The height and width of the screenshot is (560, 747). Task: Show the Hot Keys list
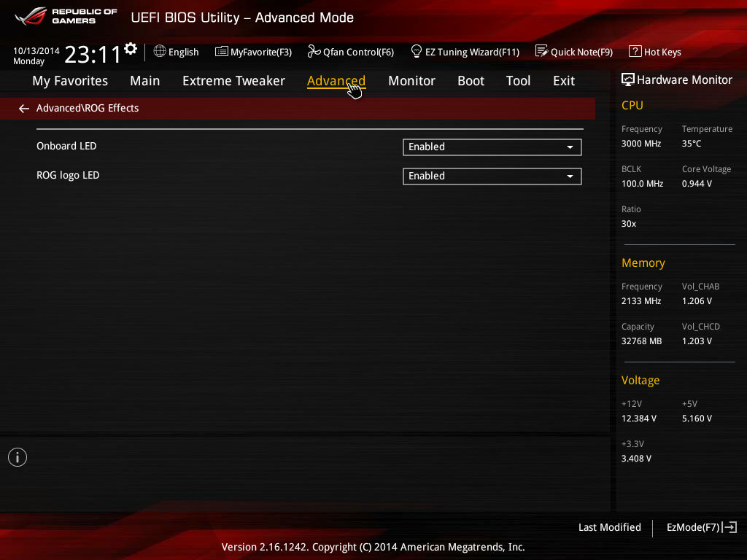pos(655,52)
